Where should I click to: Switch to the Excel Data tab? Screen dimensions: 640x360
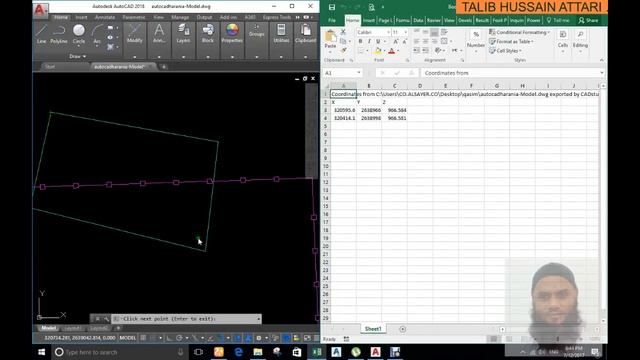pyautogui.click(x=418, y=20)
